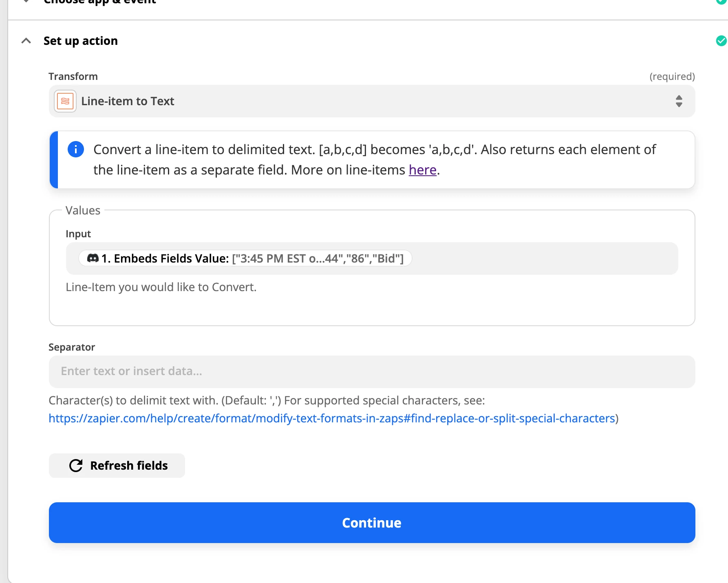The height and width of the screenshot is (583, 728).
Task: Select the Embeds Fields Value pill
Action: [245, 258]
